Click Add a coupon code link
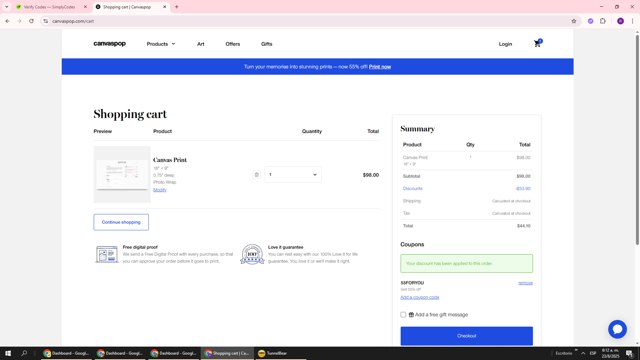This screenshot has height=360, width=640. coord(420,297)
